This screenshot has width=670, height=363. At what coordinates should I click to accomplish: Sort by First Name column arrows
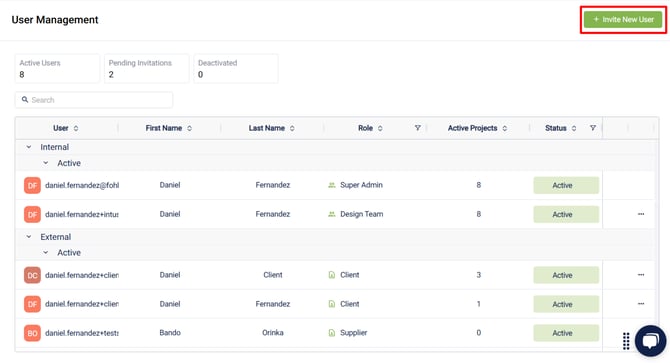pos(189,128)
